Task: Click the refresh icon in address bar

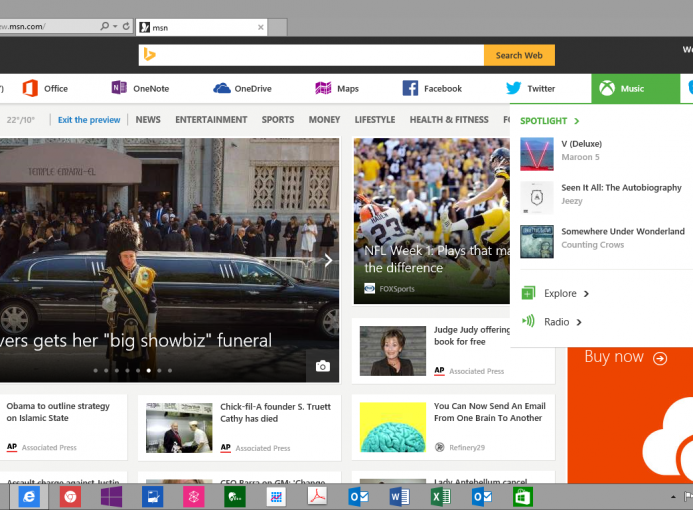Action: (x=126, y=26)
